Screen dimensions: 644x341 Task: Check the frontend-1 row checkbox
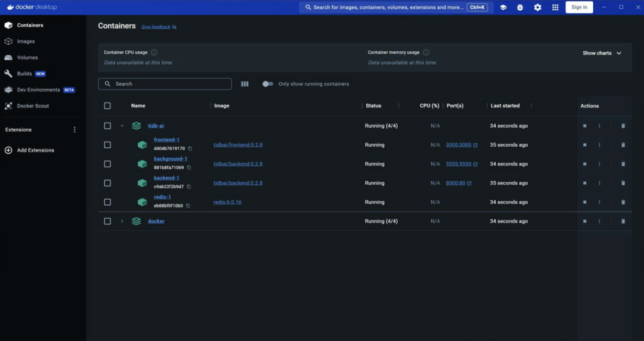point(107,145)
